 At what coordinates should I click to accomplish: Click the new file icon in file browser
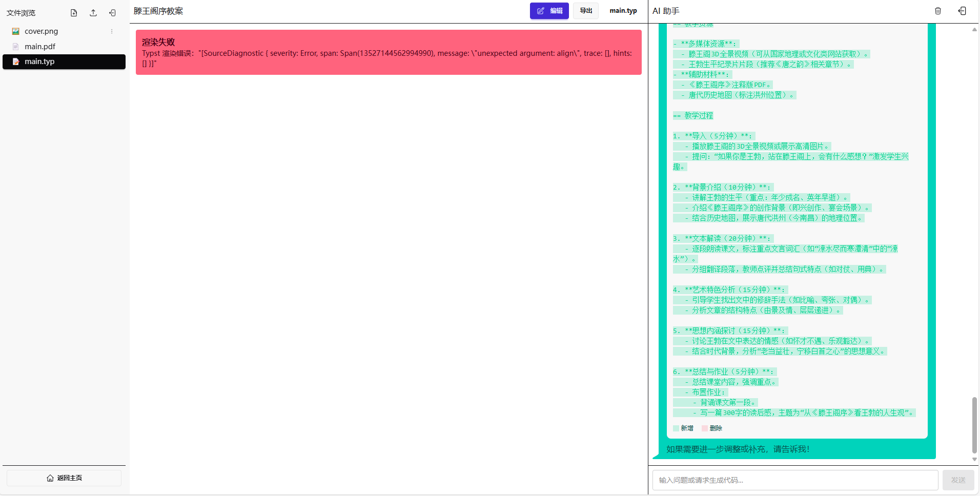[74, 13]
